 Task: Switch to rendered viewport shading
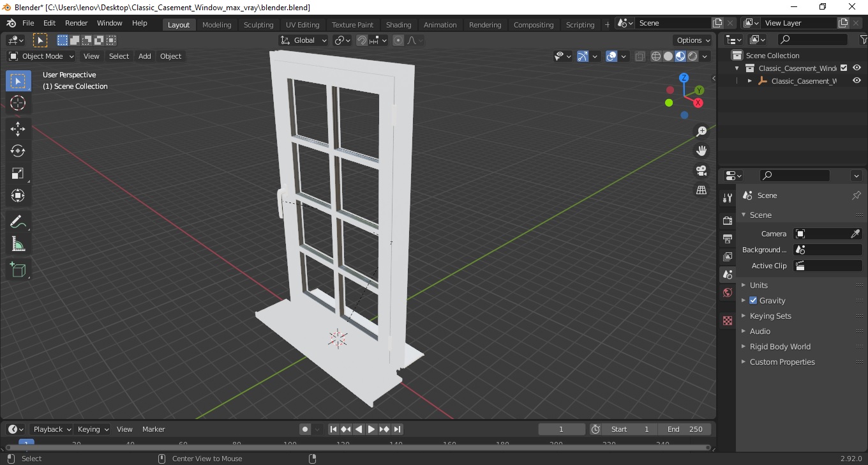coord(692,56)
